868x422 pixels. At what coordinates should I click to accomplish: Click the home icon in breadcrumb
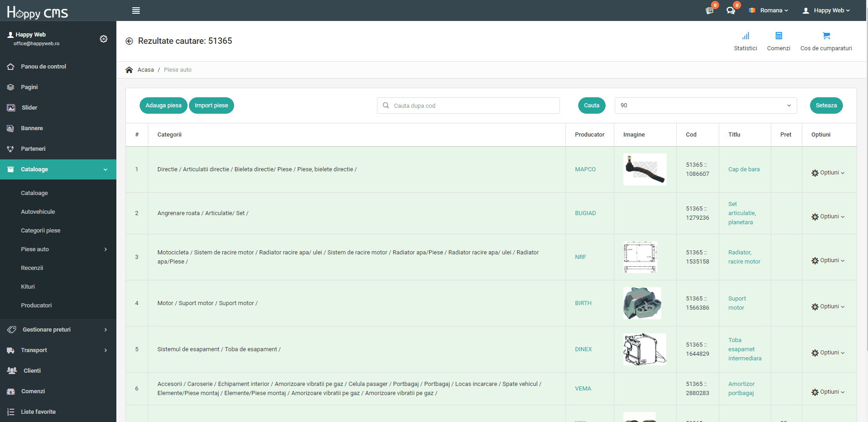129,70
